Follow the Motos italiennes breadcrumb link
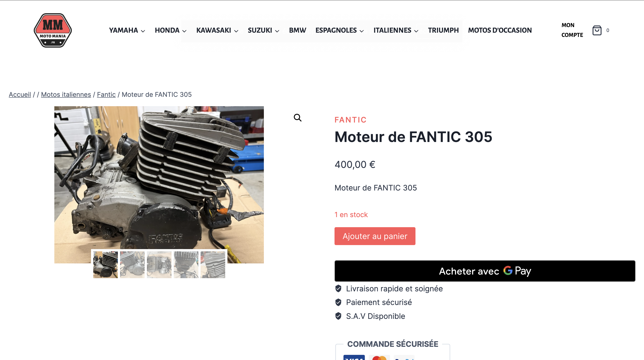The image size is (644, 360). click(x=66, y=95)
